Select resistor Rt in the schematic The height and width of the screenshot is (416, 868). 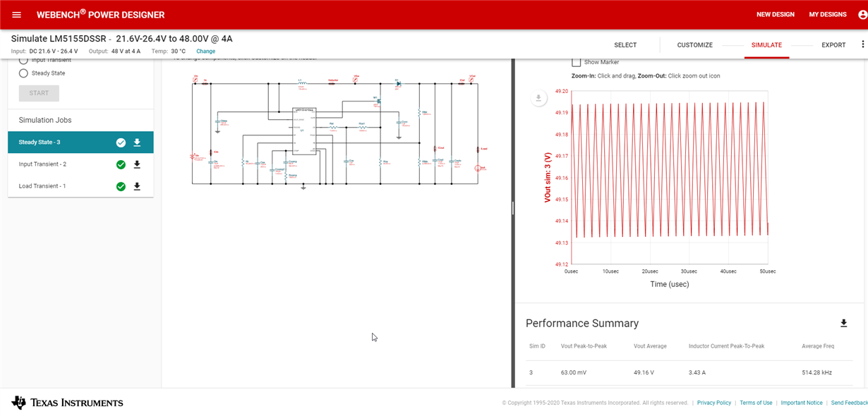pos(243,162)
